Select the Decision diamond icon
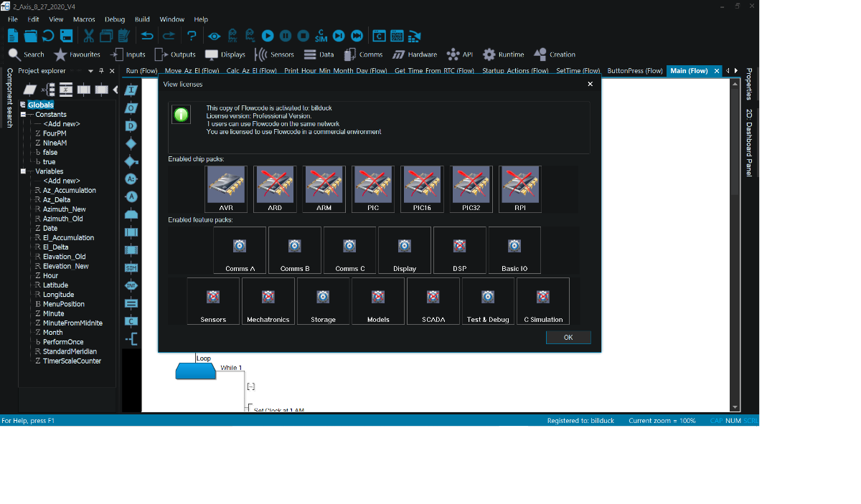The height and width of the screenshot is (504, 861). click(x=131, y=143)
